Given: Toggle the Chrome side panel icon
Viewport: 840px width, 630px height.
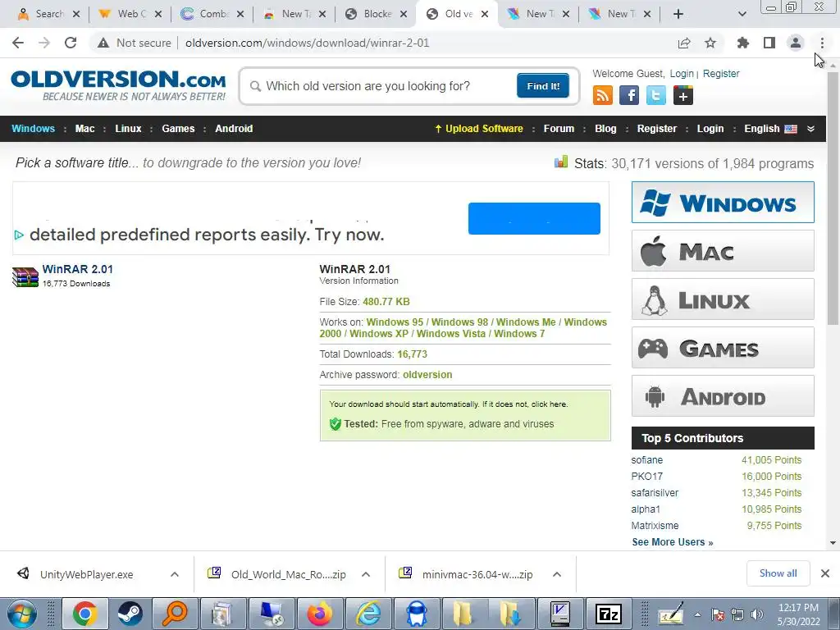Looking at the screenshot, I should coord(769,43).
